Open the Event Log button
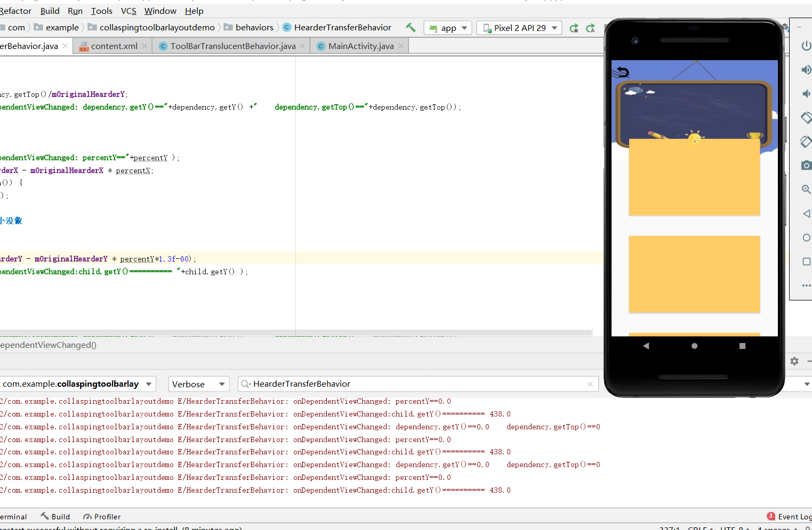The image size is (812, 530). point(790,517)
